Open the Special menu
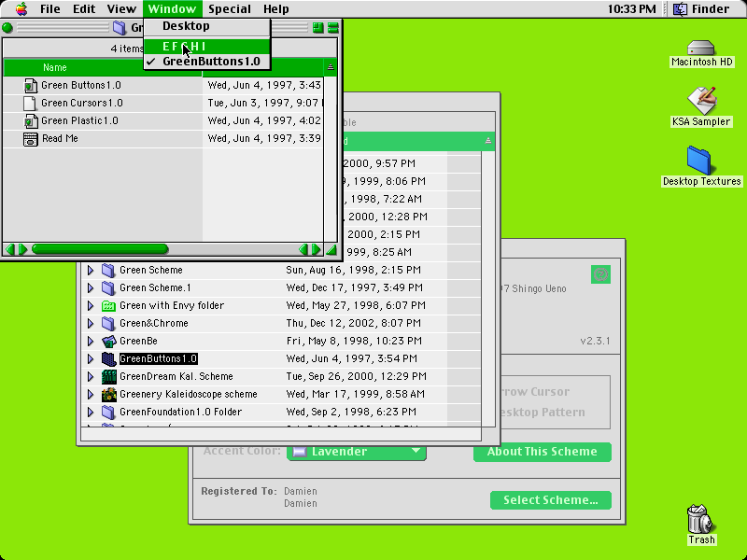This screenshot has height=560, width=747. 230,9
